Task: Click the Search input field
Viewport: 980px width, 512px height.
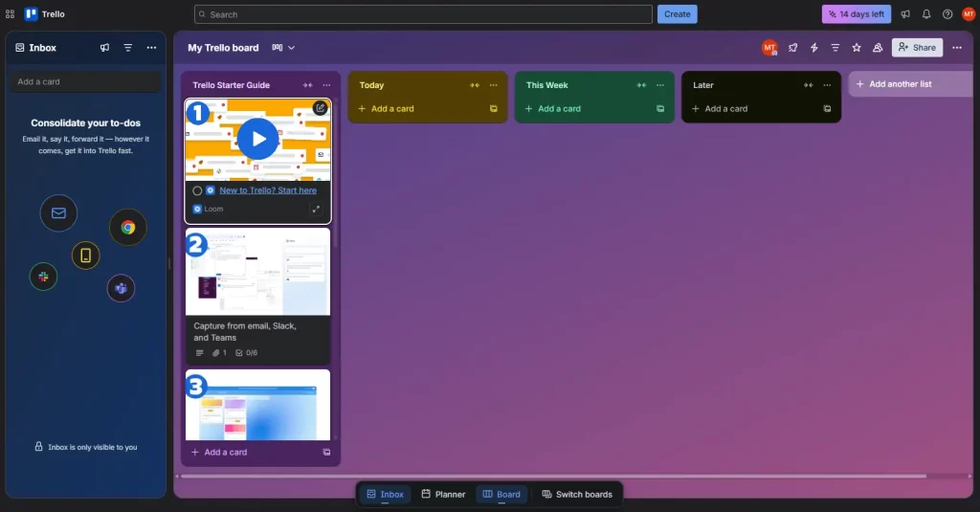Action: [423, 14]
